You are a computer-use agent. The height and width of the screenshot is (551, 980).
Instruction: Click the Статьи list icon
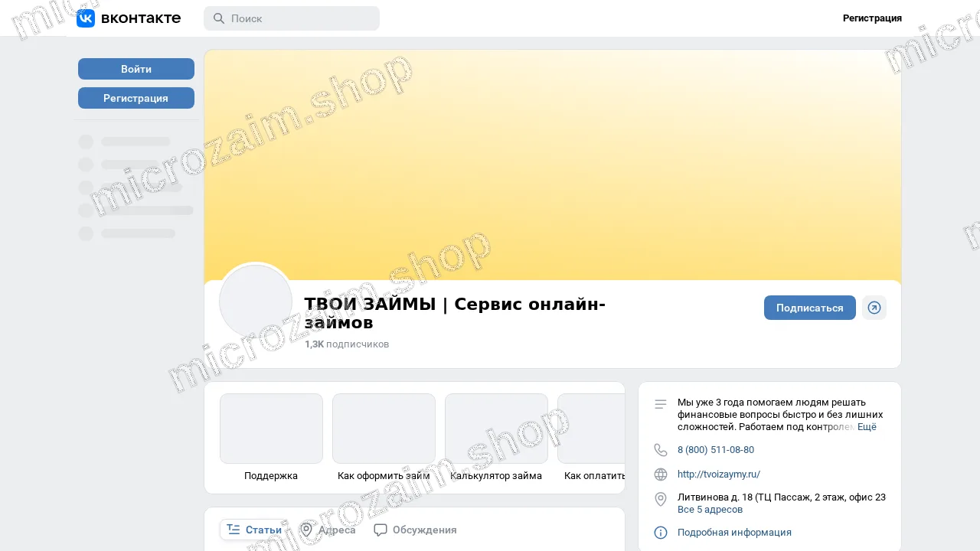coord(234,530)
